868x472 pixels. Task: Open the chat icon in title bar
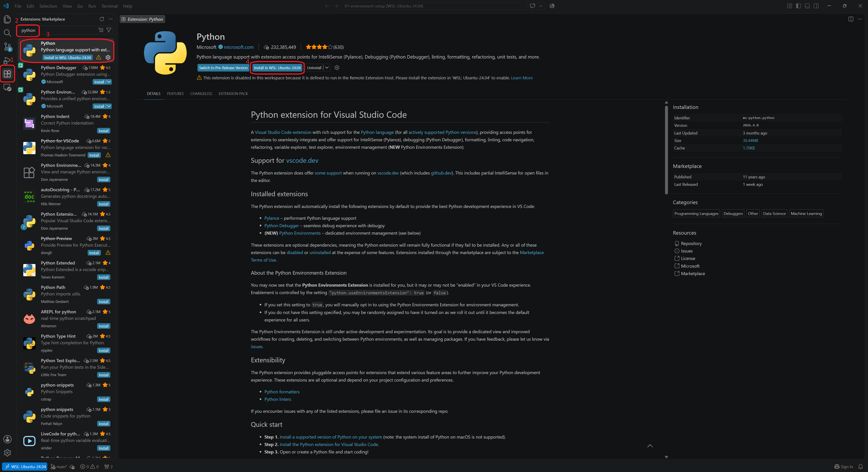pyautogui.click(x=532, y=6)
